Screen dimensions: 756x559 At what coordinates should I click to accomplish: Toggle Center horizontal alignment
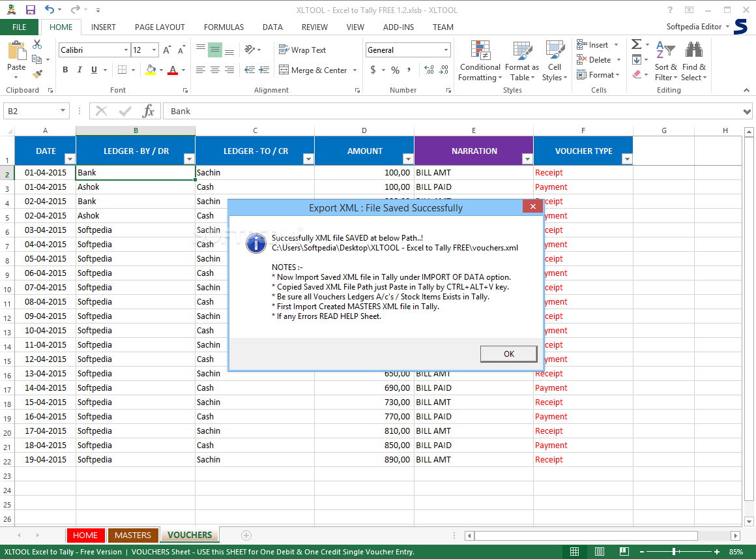[215, 70]
